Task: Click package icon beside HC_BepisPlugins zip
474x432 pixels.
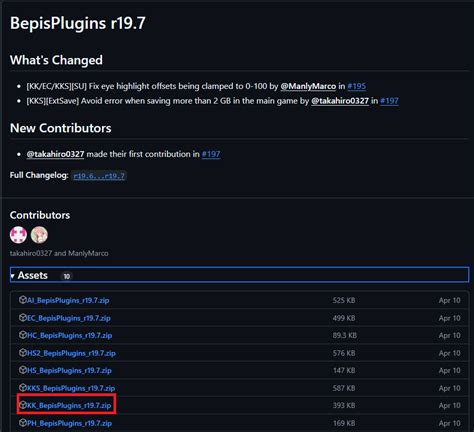Action: tap(23, 335)
